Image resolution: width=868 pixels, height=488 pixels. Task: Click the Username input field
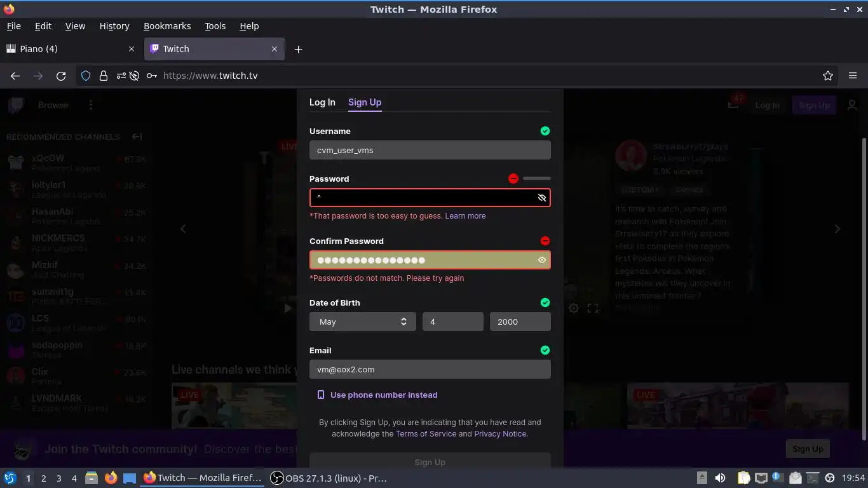(x=430, y=151)
